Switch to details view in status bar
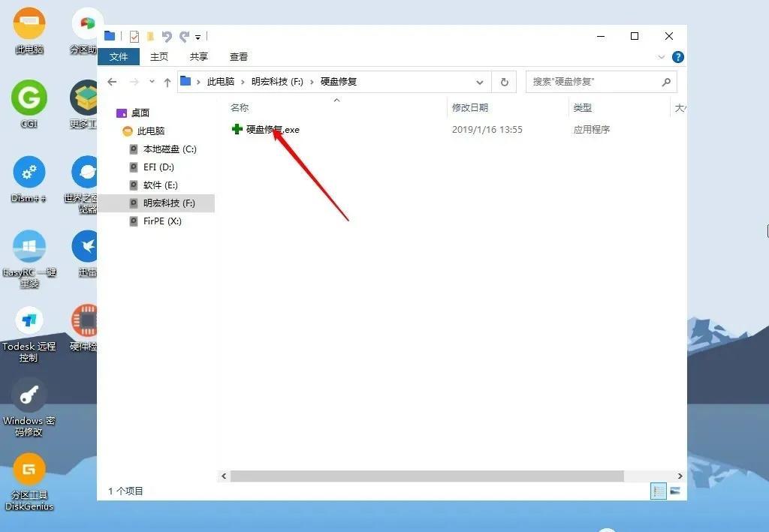This screenshot has height=532, width=769. tap(658, 491)
